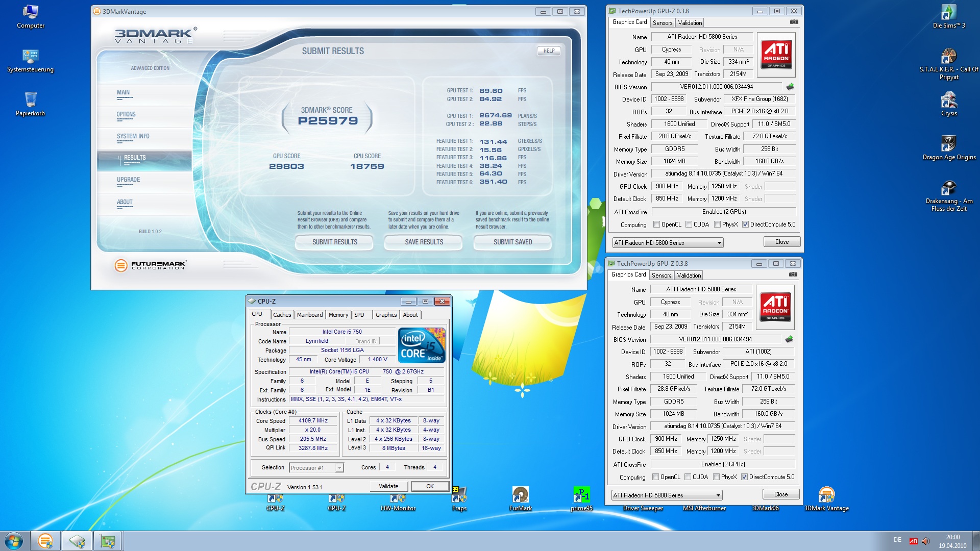Toggle CUDA checkbox in upper GPU-Z
Screen dimensions: 980x551
(x=689, y=224)
